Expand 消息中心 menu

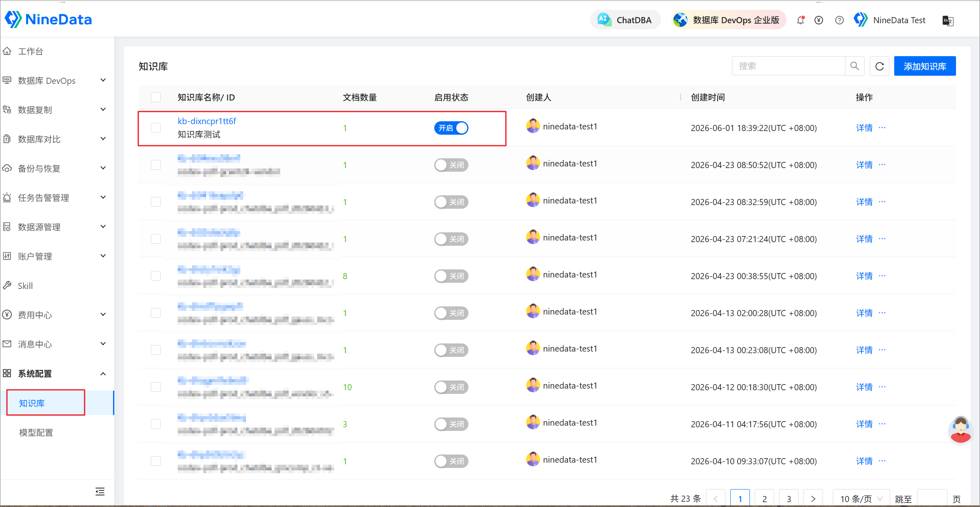point(57,344)
